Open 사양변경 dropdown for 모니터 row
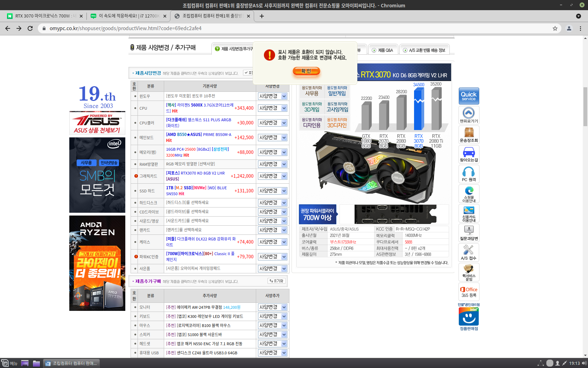This screenshot has height=368, width=588. point(273,307)
